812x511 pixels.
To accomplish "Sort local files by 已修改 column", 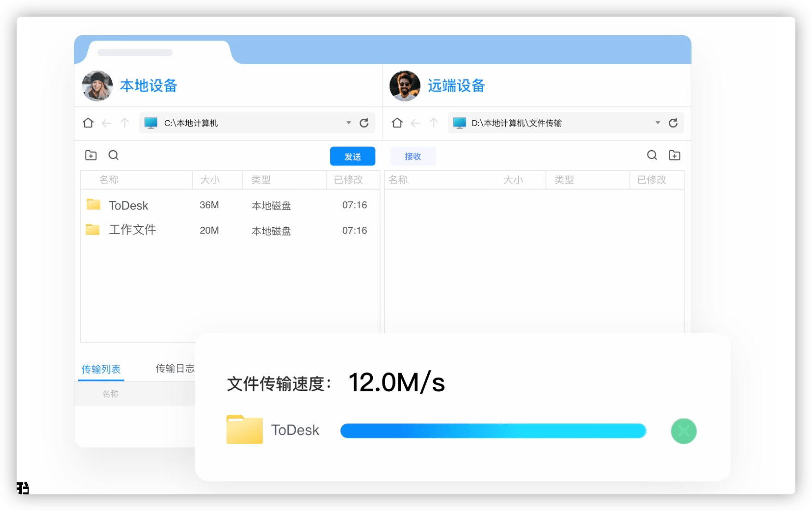I will click(x=348, y=180).
